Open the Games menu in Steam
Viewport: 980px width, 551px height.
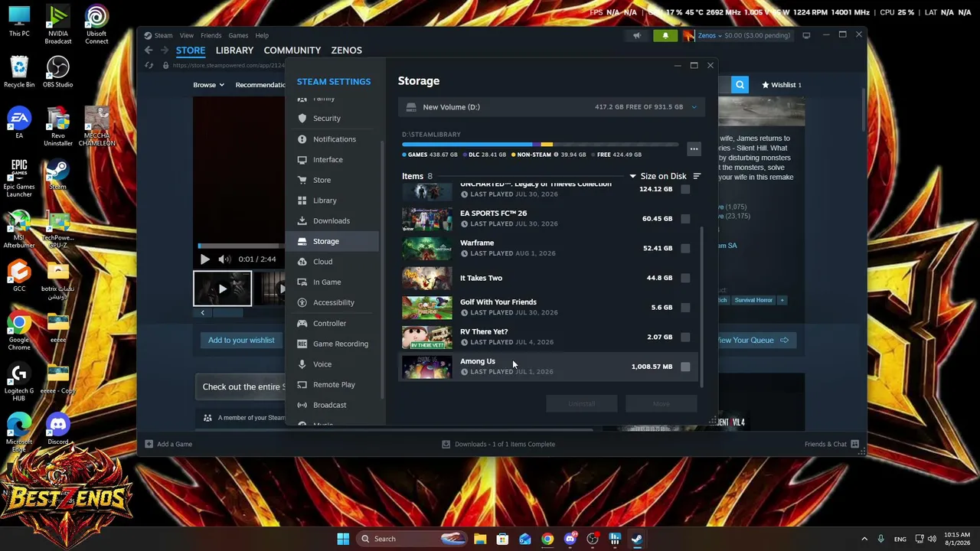[238, 35]
